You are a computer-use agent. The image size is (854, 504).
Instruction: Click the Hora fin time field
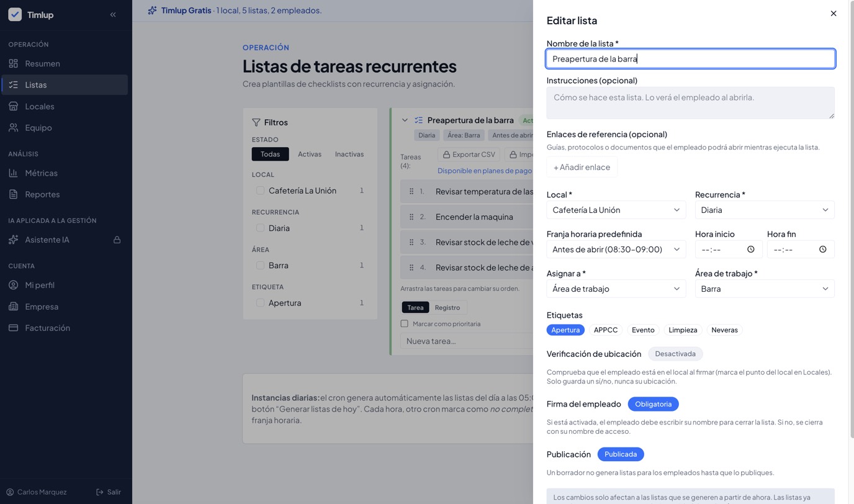pos(801,250)
